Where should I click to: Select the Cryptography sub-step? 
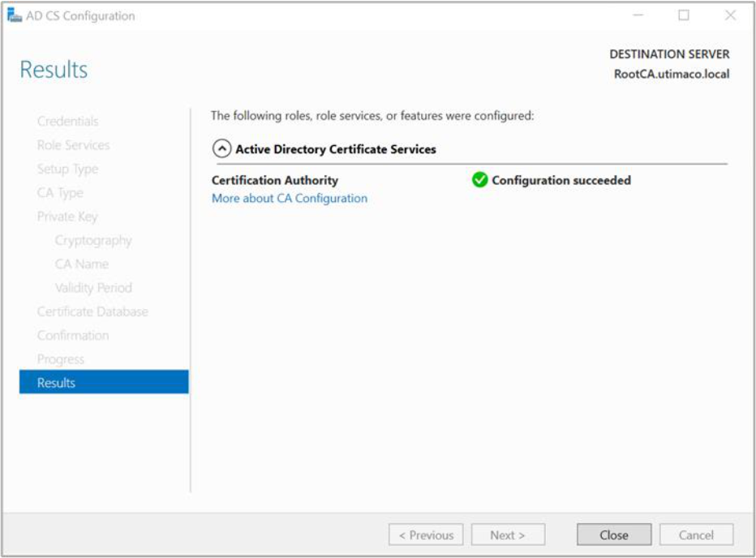93,240
